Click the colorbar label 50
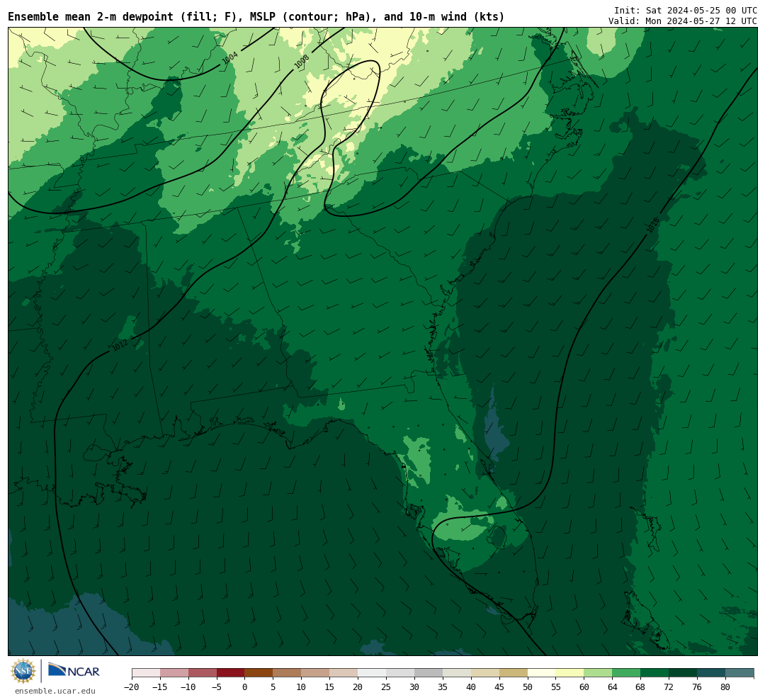This screenshot has height=700, width=765. click(528, 687)
